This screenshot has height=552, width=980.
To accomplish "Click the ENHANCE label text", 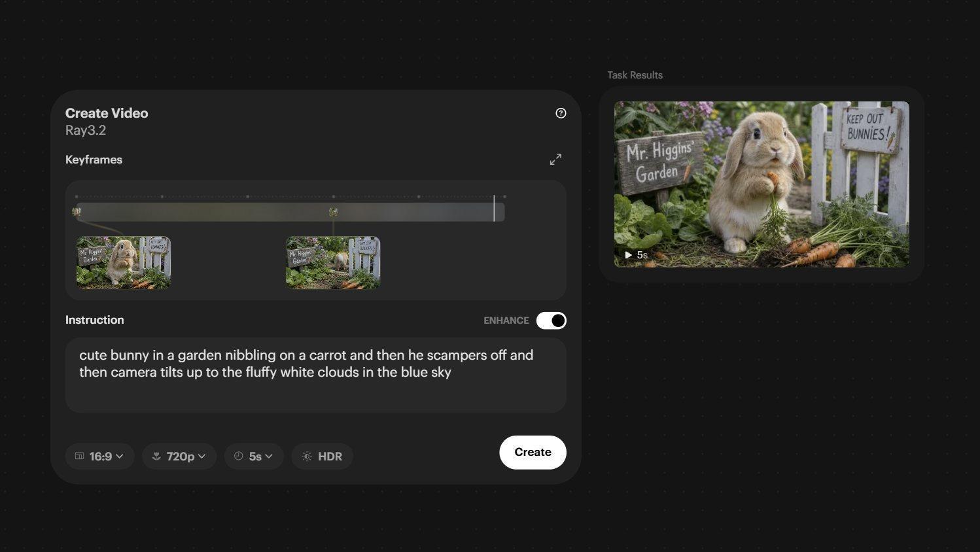I will pyautogui.click(x=506, y=320).
